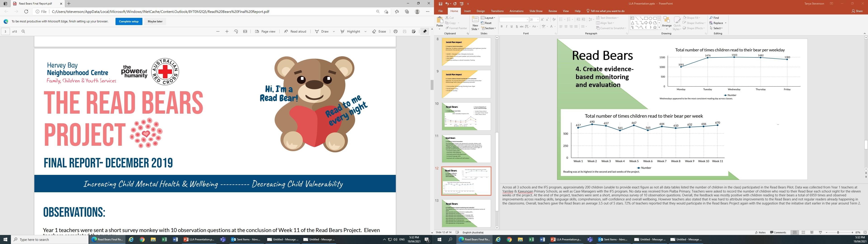Open the Transitions ribbon tab
The height and width of the screenshot is (244, 868).
[x=497, y=11]
